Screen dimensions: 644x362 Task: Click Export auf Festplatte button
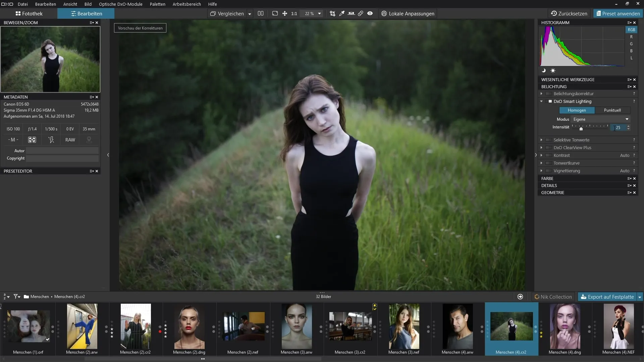coord(607,297)
